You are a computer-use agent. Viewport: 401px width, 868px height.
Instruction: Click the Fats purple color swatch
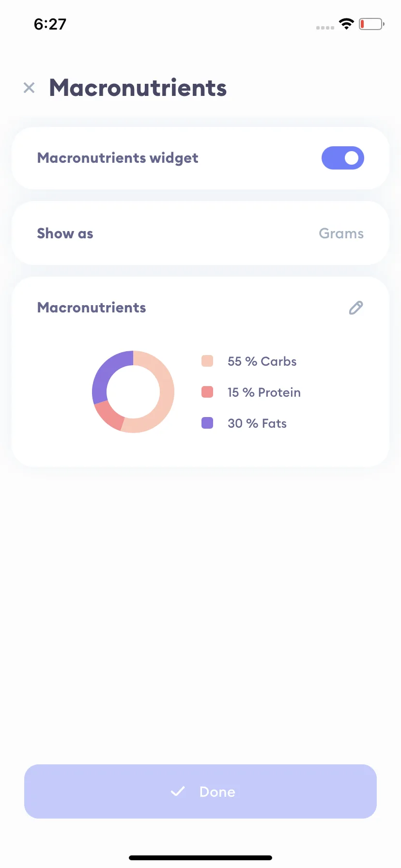click(x=207, y=423)
